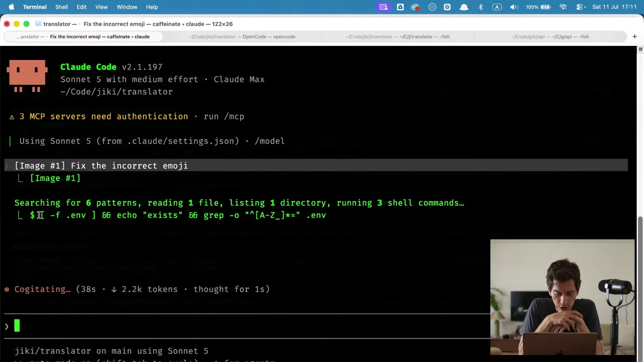Switch to the ~/C/j/translator — -fish tab
Image resolution: width=644 pixels, height=362 pixels.
pyautogui.click(x=398, y=37)
